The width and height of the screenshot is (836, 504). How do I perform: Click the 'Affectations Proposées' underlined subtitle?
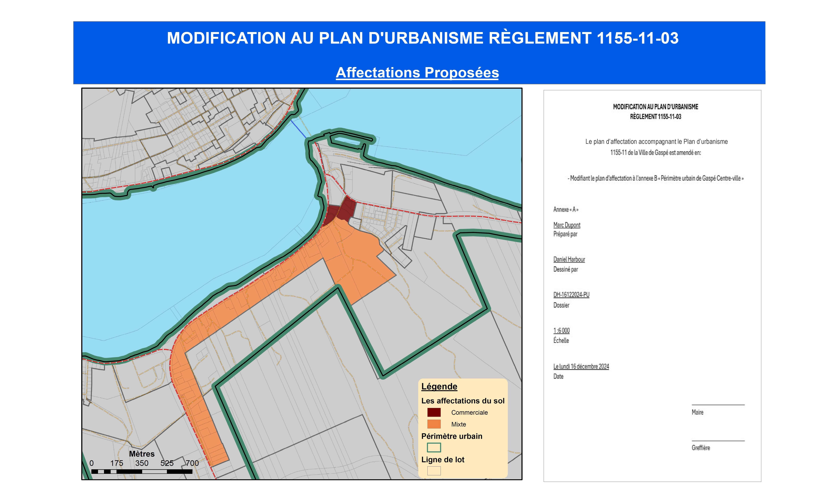[x=417, y=73]
